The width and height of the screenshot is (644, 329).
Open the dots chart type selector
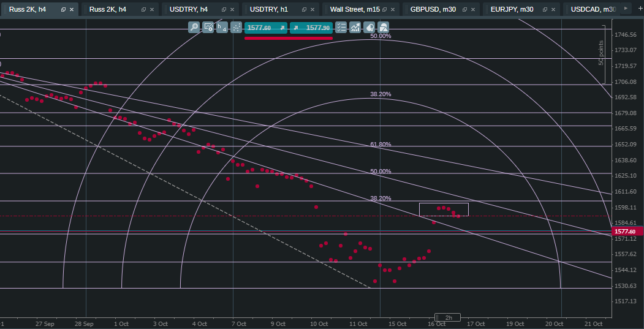pyautogui.click(x=236, y=28)
